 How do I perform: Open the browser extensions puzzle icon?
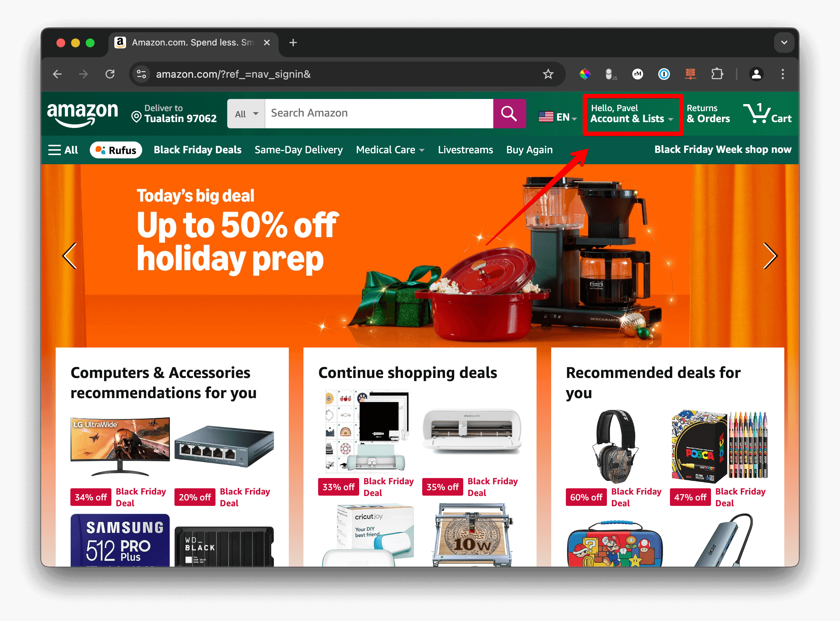[x=717, y=74]
